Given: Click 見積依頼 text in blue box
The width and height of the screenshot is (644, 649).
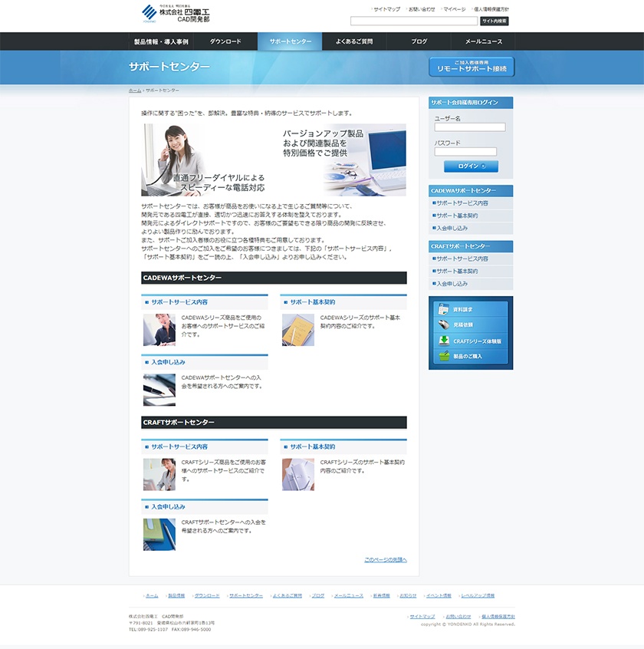Looking at the screenshot, I should [x=462, y=325].
